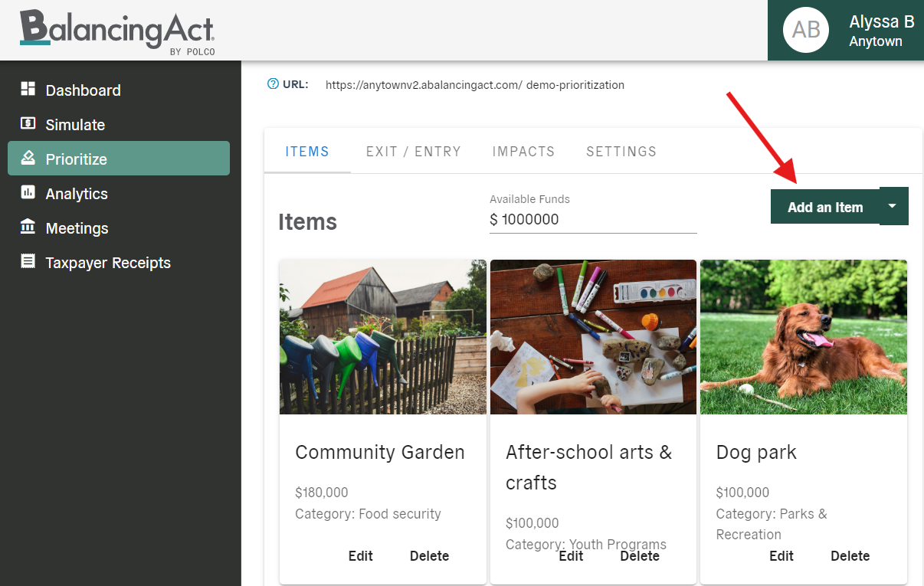
Task: Go to the Settings tab
Action: [621, 152]
